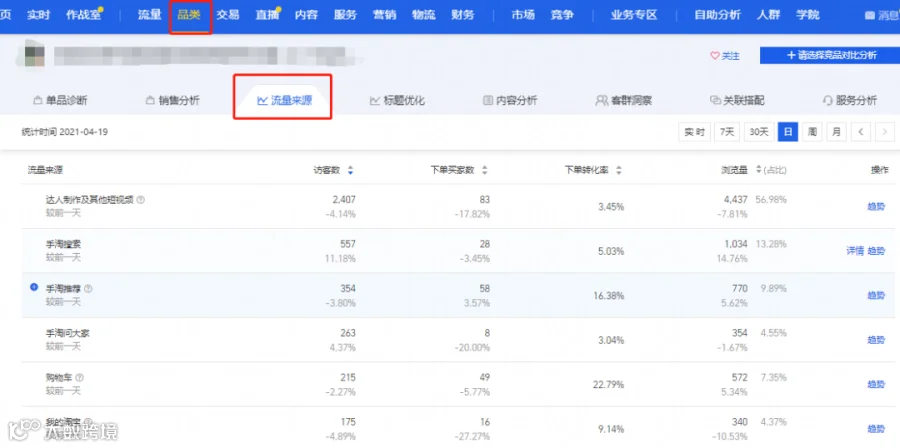Sort by 浏览量 column arrows
The width and height of the screenshot is (900, 448).
click(x=759, y=170)
